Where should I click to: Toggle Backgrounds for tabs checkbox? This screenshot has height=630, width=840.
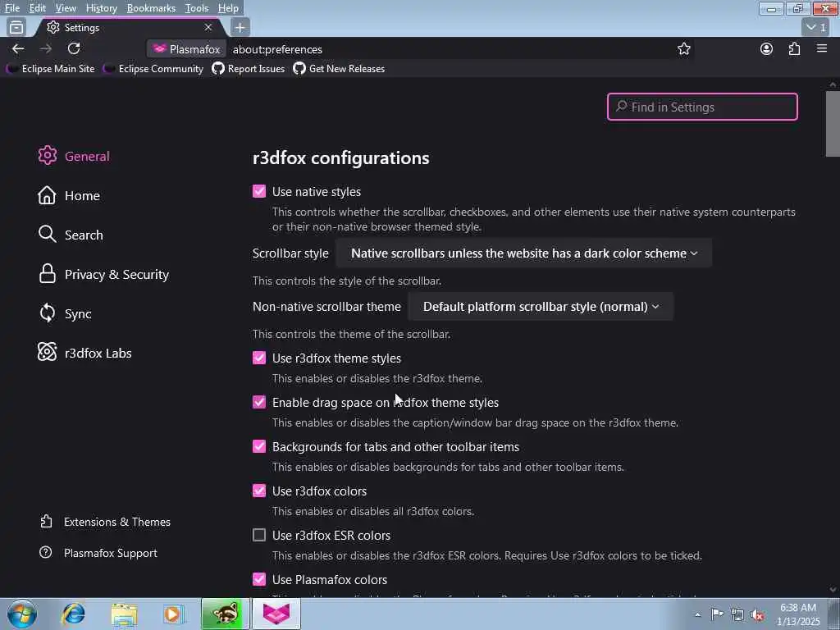[258, 446]
